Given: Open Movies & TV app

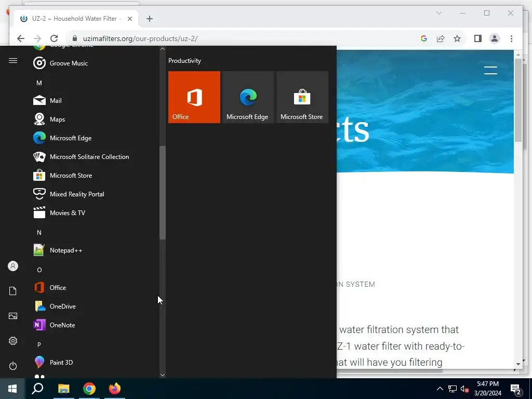Looking at the screenshot, I should [x=95, y=212].
